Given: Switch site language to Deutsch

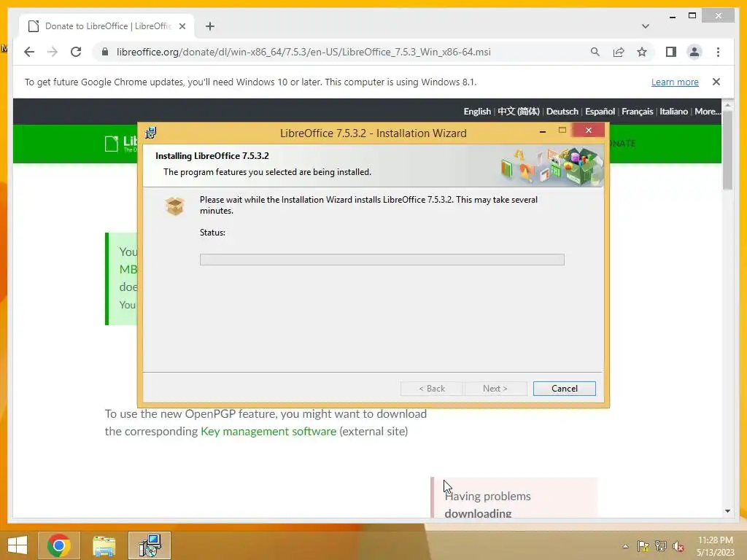Looking at the screenshot, I should coord(562,112).
